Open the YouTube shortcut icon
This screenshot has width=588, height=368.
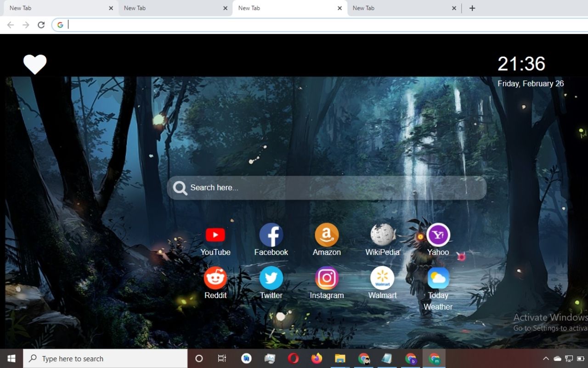point(215,235)
